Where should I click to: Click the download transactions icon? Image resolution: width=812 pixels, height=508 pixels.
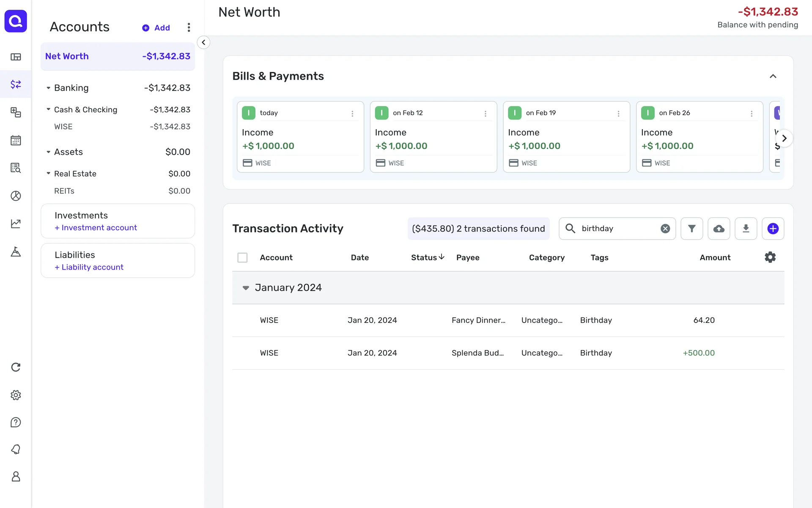tap(746, 229)
